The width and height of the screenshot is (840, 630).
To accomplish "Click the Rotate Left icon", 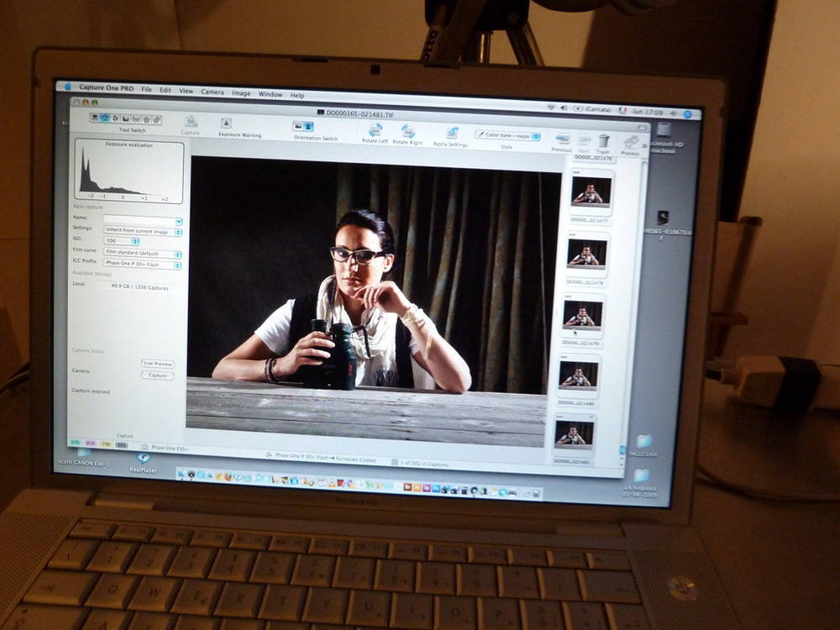I will pos(375,130).
